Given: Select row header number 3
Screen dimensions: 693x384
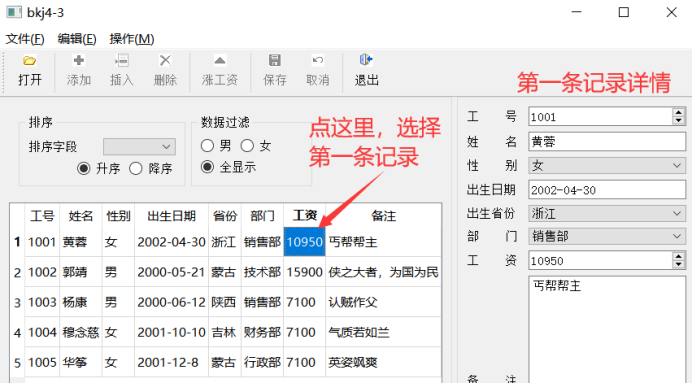Looking at the screenshot, I should tap(17, 302).
